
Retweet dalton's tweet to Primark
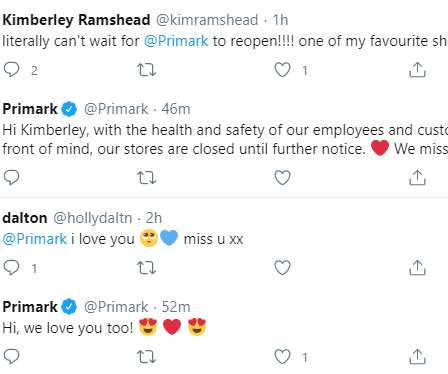147,267
